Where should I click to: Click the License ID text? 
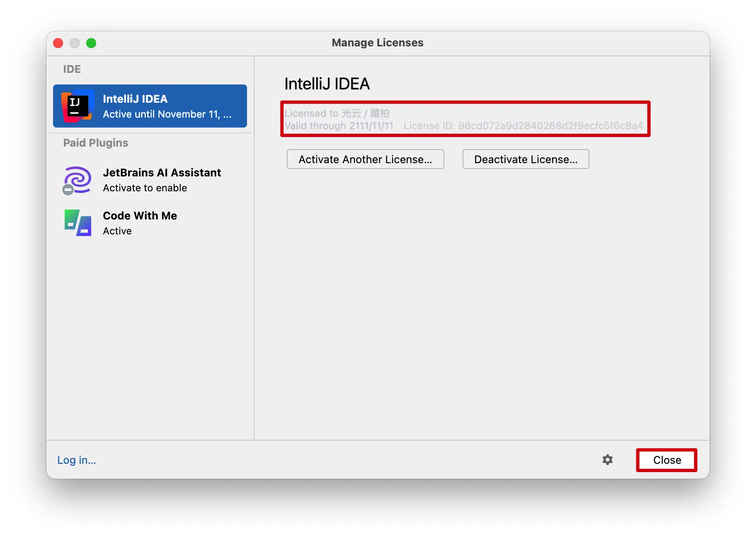[x=523, y=126]
